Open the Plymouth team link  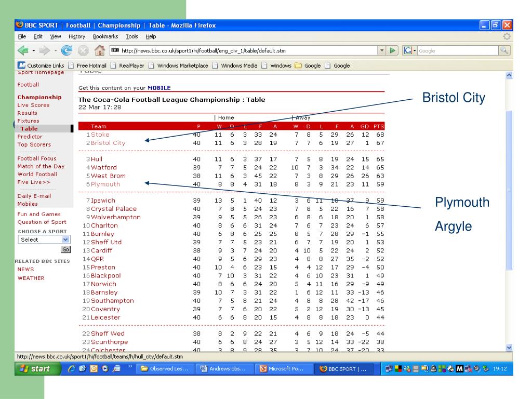click(105, 184)
